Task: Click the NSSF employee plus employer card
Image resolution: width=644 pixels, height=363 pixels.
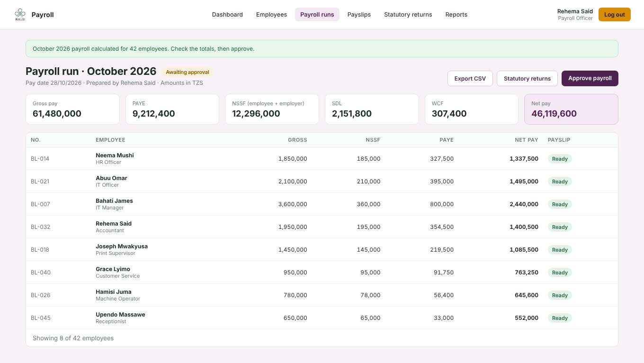Action: tap(272, 109)
